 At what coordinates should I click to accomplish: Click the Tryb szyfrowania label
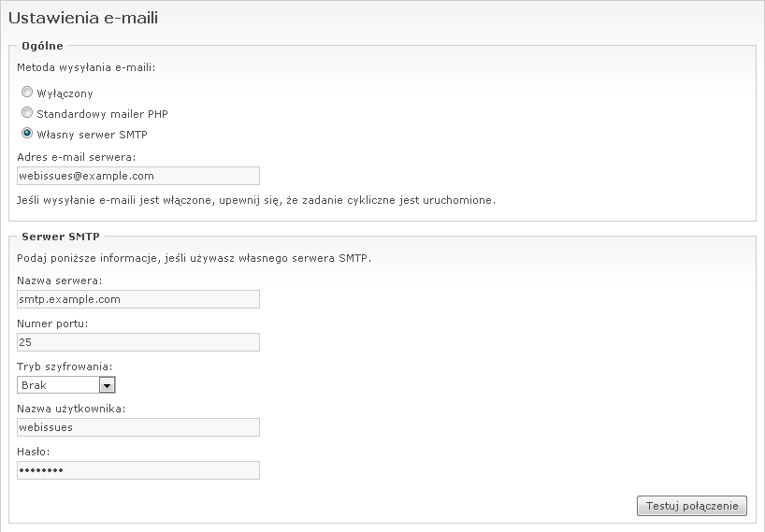(x=65, y=366)
